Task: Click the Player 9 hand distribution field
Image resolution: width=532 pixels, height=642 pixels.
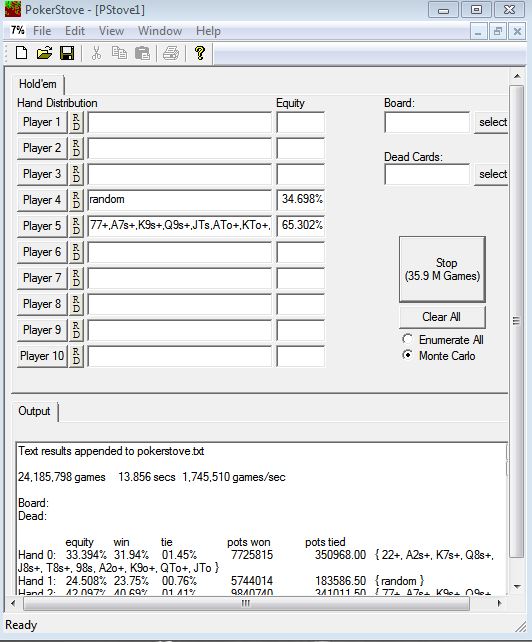Action: click(179, 330)
